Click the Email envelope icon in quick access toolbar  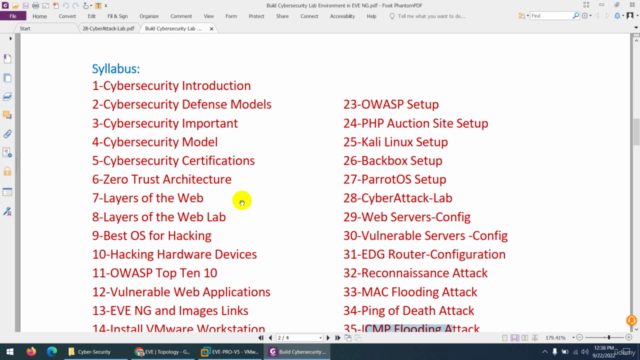point(46,6)
